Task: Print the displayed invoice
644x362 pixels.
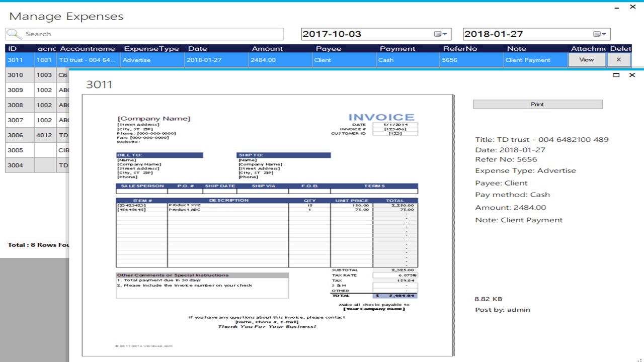Action: 537,104
